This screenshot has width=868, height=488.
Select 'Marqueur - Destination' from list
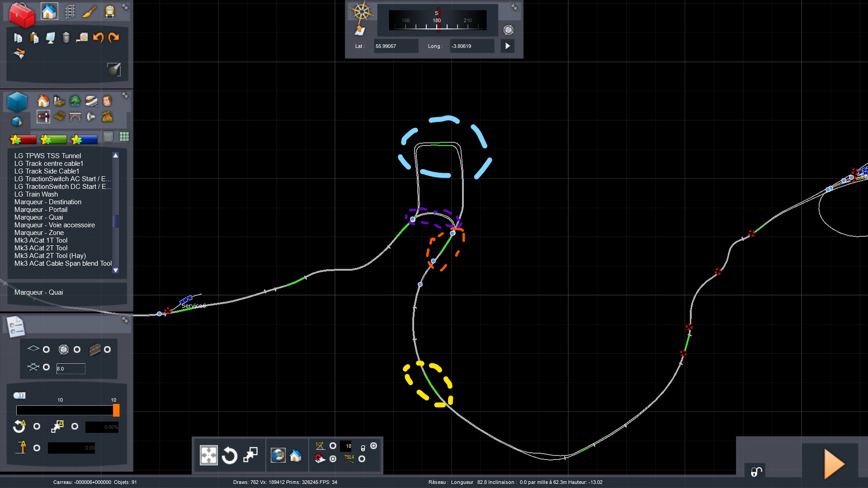click(x=48, y=202)
